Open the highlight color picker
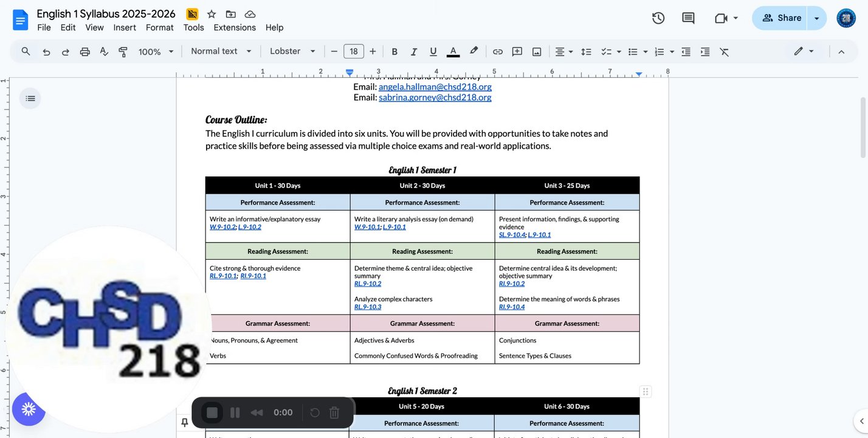The image size is (868, 438). coord(474,52)
